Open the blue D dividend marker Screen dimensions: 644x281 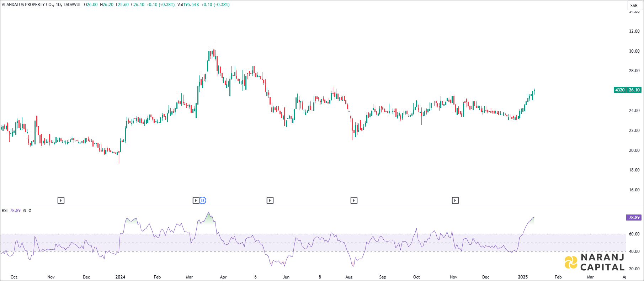point(203,201)
